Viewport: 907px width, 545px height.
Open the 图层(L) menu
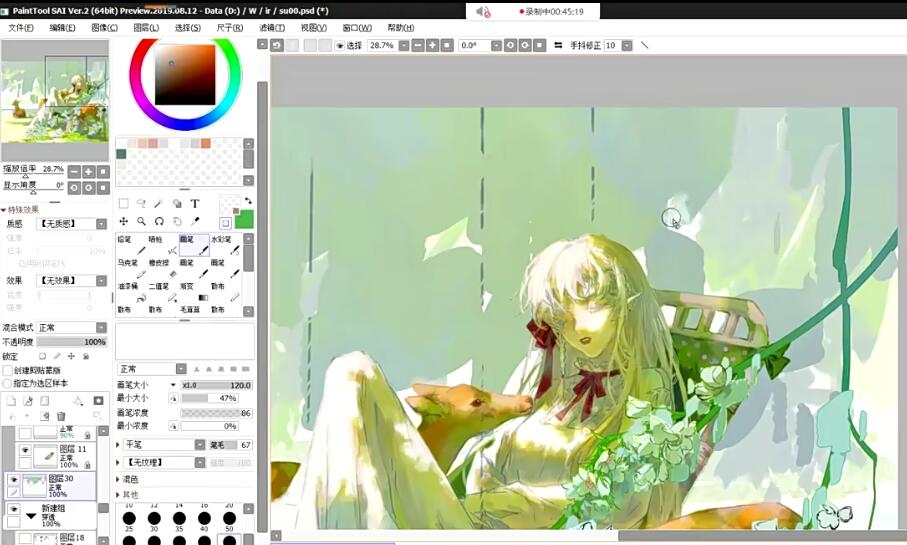pyautogui.click(x=146, y=28)
